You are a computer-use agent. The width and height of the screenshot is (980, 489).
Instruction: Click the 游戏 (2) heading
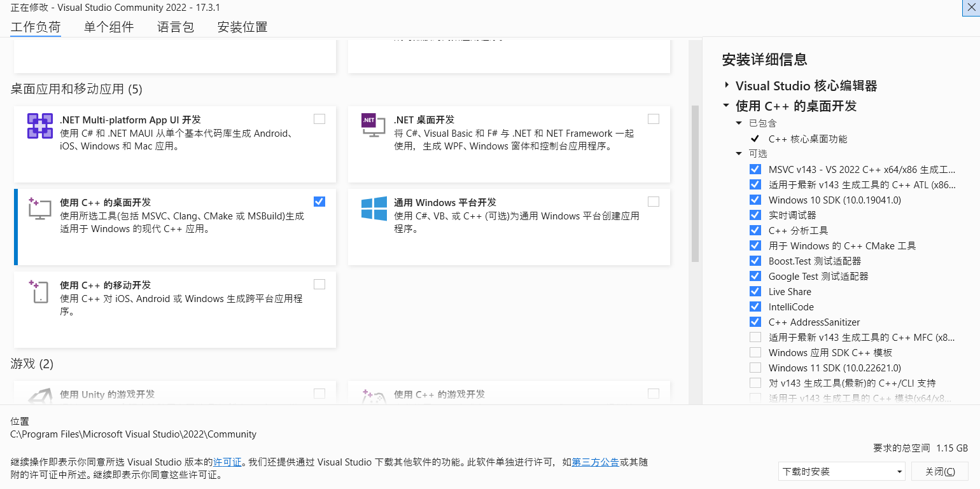coord(32,364)
